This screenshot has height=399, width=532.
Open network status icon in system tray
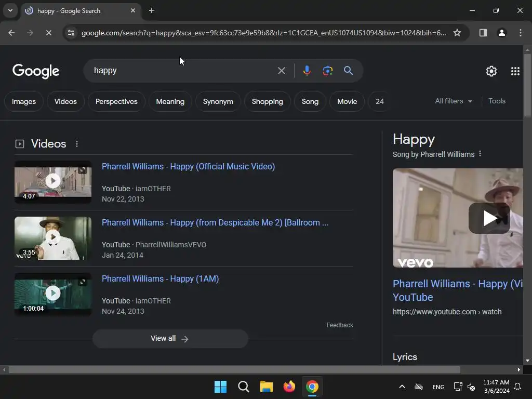point(458,387)
